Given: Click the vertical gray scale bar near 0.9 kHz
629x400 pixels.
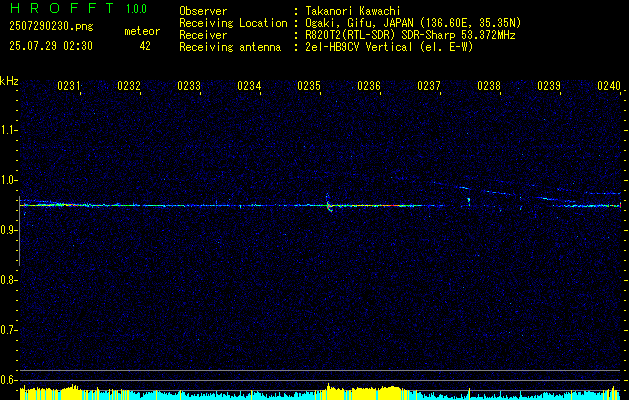Looking at the screenshot, I should (19, 231).
